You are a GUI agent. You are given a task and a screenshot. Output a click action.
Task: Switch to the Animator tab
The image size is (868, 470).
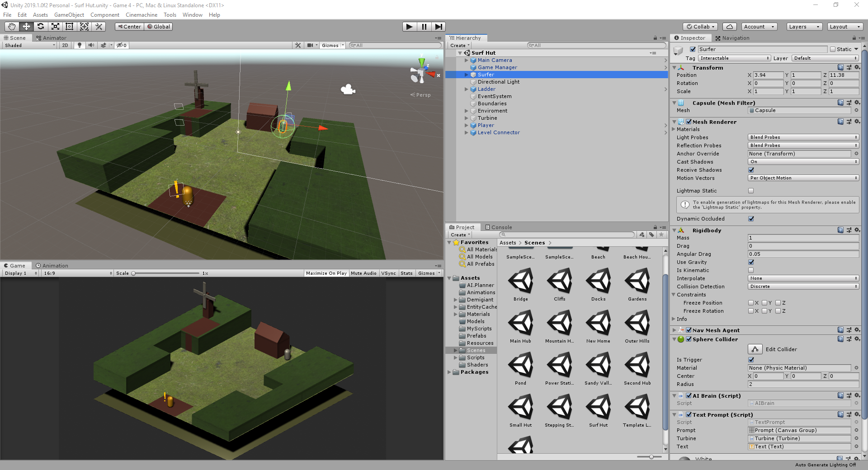(51, 38)
